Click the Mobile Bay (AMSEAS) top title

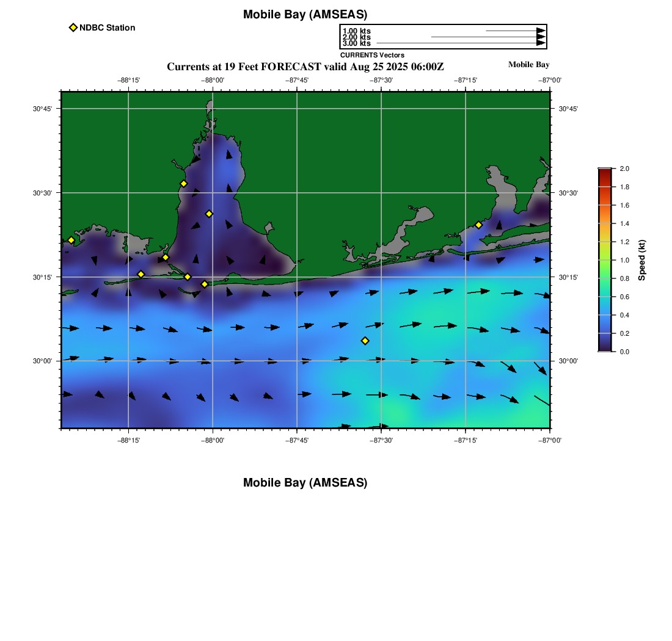[305, 15]
